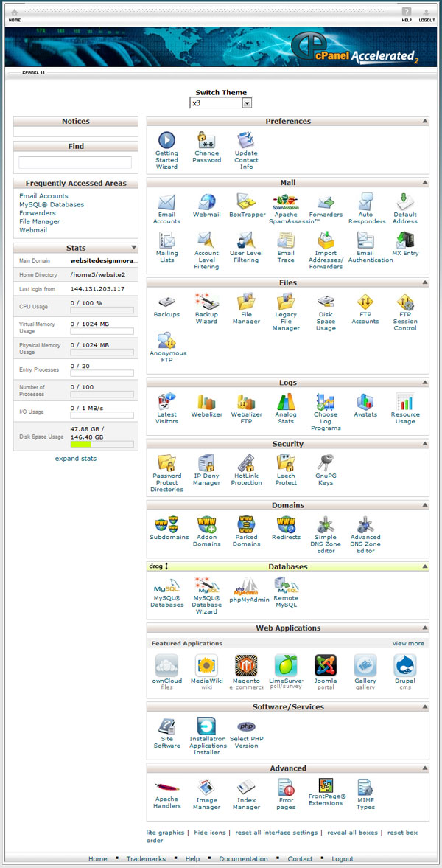Click the I/O Usage bar

coord(102,415)
